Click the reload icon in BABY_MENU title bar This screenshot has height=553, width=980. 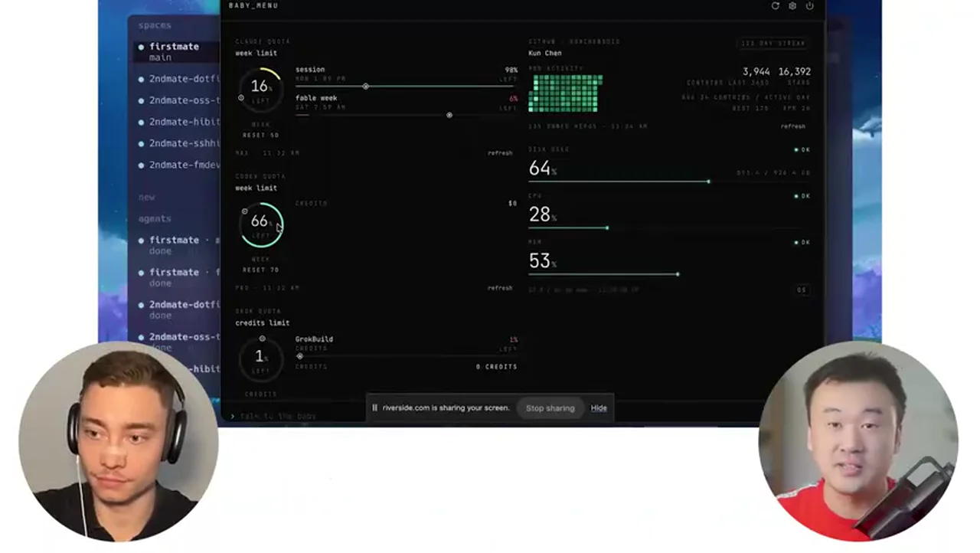[775, 6]
